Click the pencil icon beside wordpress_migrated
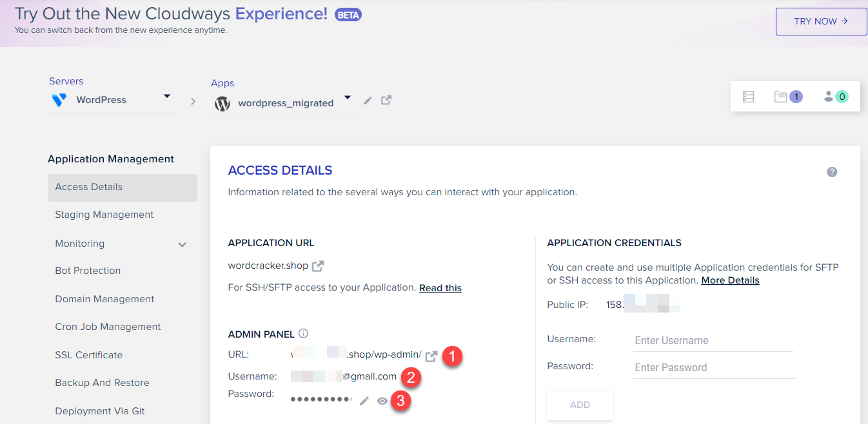Screen dimensions: 868x424 click(x=368, y=101)
